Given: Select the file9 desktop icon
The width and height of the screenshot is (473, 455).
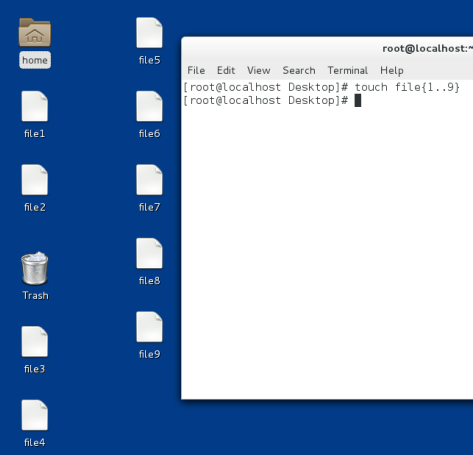Looking at the screenshot, I should (x=149, y=327).
